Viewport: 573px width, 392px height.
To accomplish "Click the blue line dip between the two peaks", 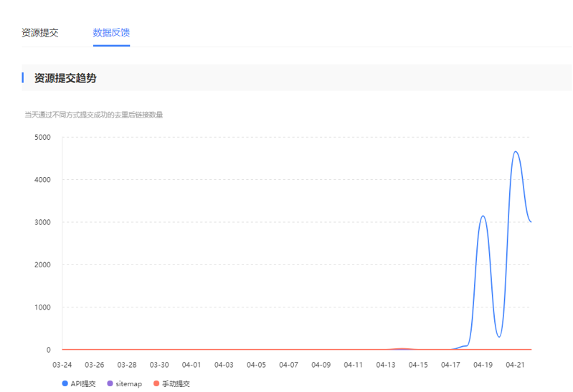I will (x=499, y=337).
